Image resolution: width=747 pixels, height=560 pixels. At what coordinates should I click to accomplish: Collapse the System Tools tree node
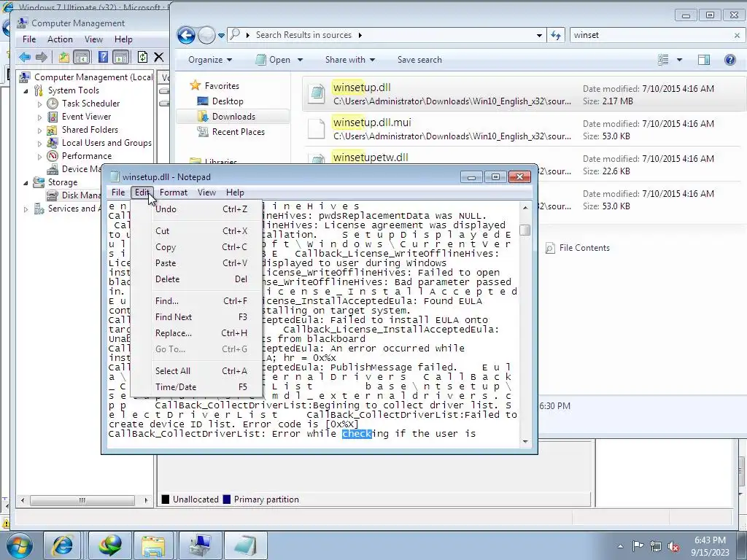pos(26,90)
